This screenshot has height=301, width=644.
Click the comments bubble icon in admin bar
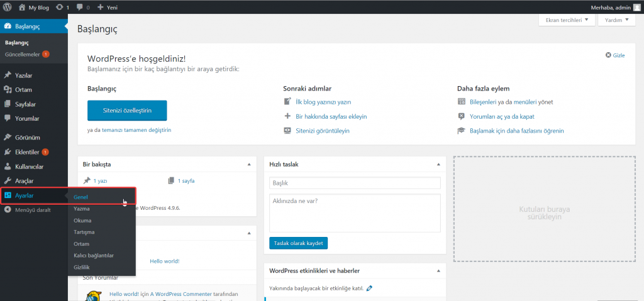tap(79, 7)
